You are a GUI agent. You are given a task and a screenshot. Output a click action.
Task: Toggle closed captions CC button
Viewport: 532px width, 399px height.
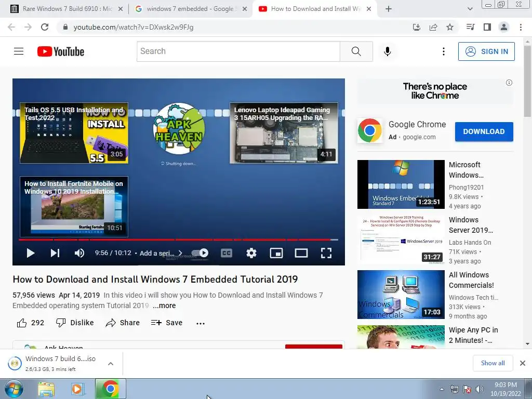coord(227,253)
